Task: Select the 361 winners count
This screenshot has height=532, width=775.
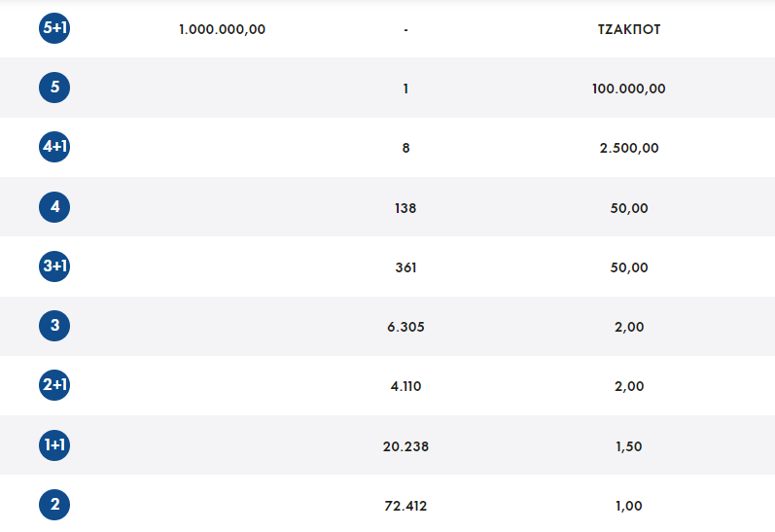Action: (405, 267)
